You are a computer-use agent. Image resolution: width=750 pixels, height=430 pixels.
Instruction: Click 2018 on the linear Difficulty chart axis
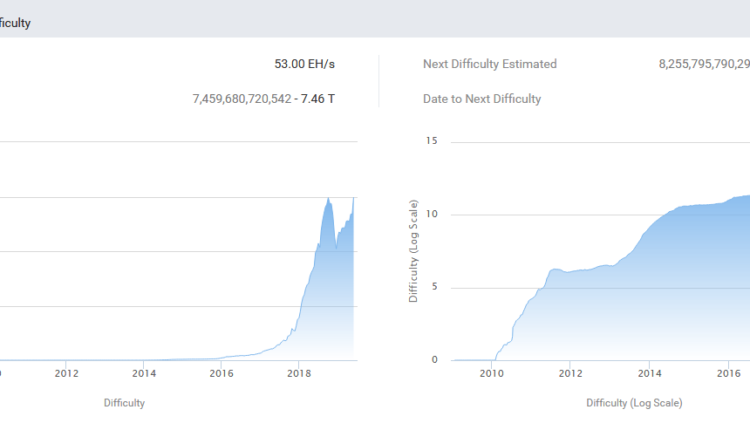tap(298, 374)
